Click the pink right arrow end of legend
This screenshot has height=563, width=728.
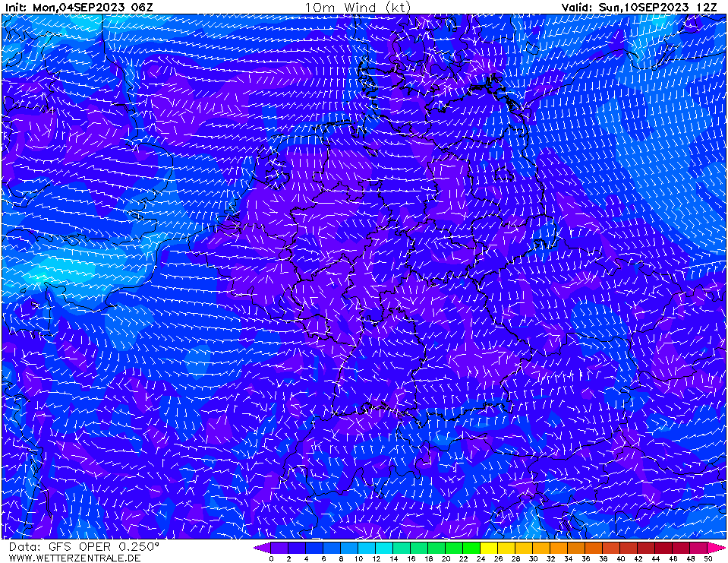[717, 548]
